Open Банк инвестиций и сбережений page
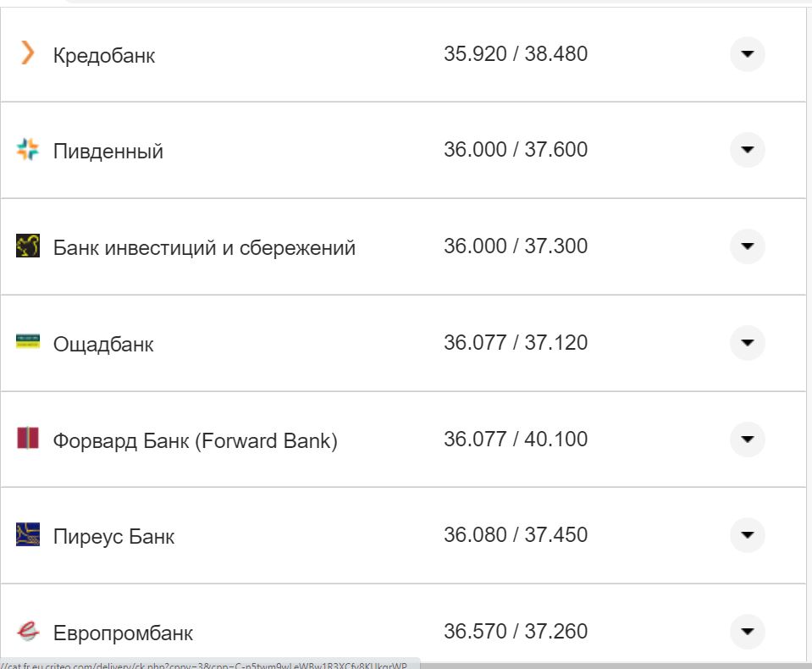 tap(204, 246)
